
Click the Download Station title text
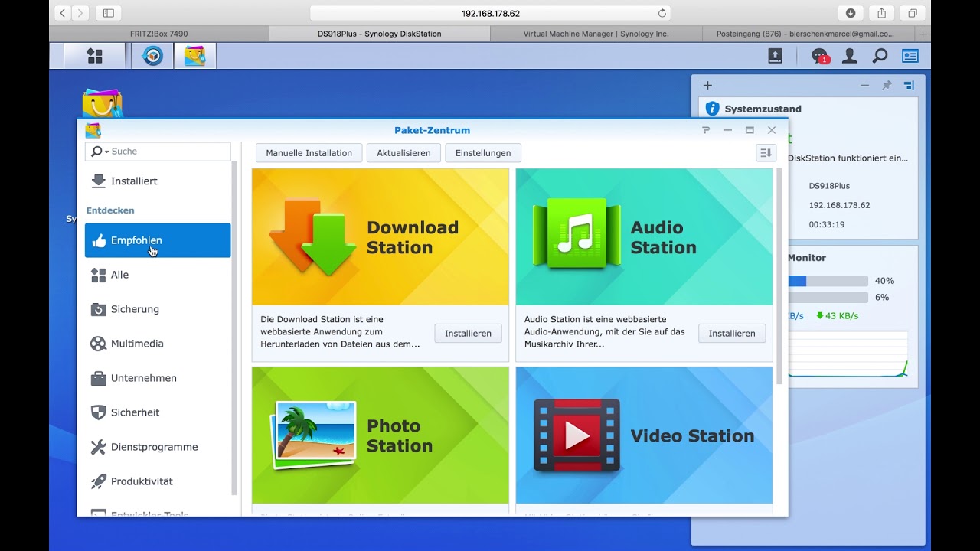coord(413,237)
